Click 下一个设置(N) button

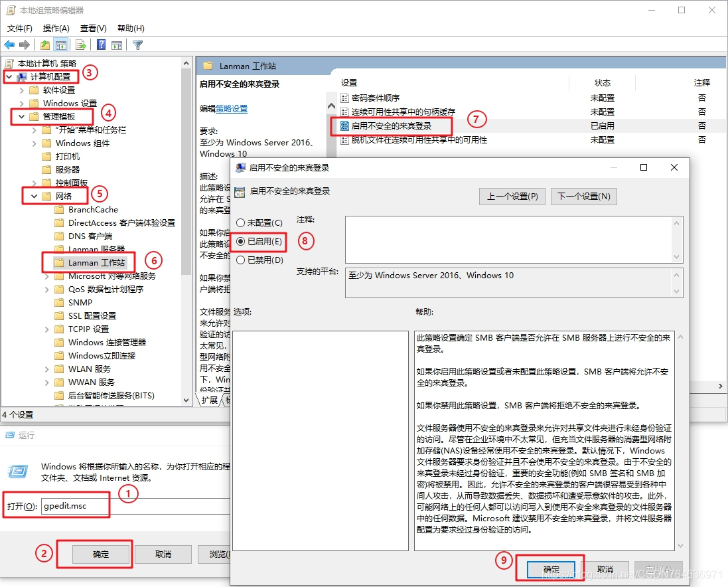click(584, 197)
